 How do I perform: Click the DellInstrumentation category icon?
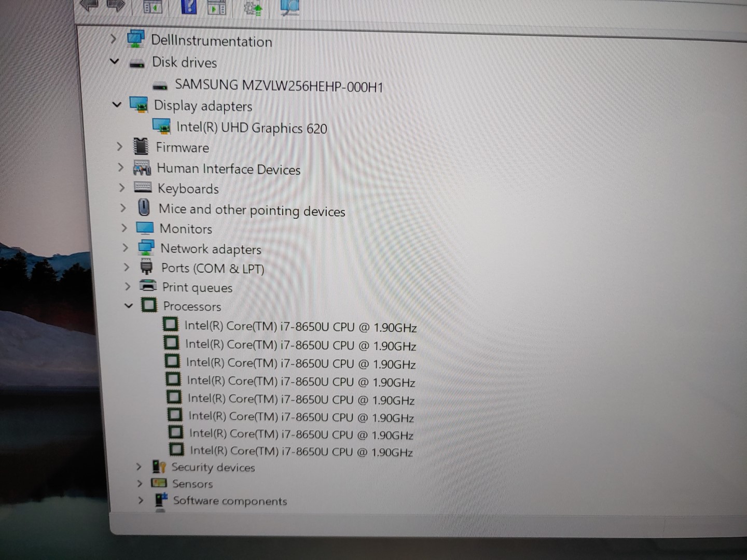pos(136,39)
